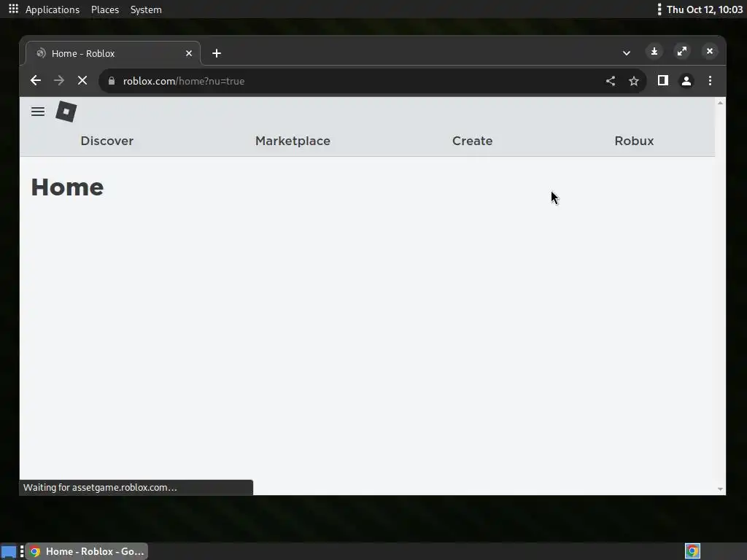747x560 pixels.
Task: Close the browser window
Action: 710,51
